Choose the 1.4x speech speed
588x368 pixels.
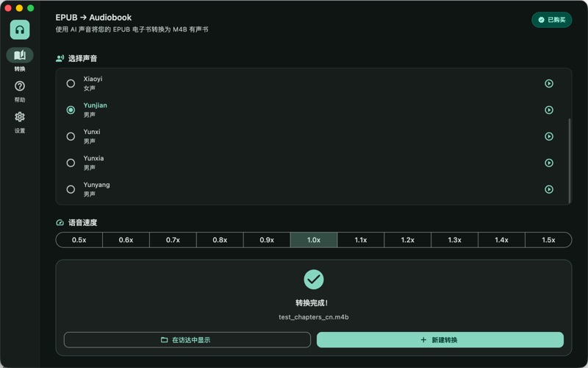(x=501, y=240)
